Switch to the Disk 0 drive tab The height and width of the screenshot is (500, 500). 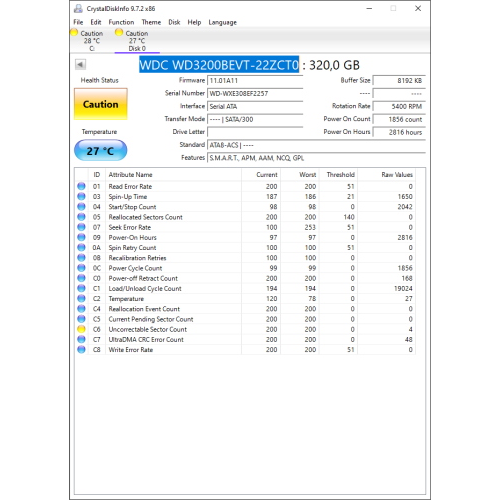point(137,41)
